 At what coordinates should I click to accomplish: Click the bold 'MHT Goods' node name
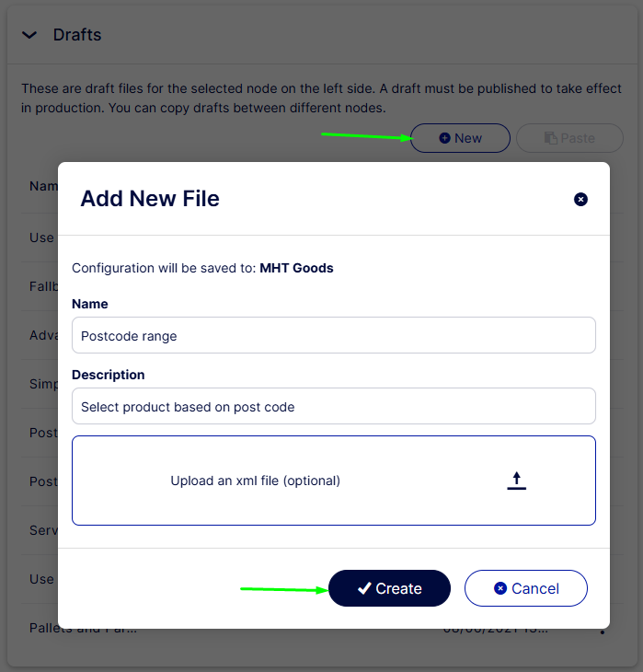pos(296,268)
